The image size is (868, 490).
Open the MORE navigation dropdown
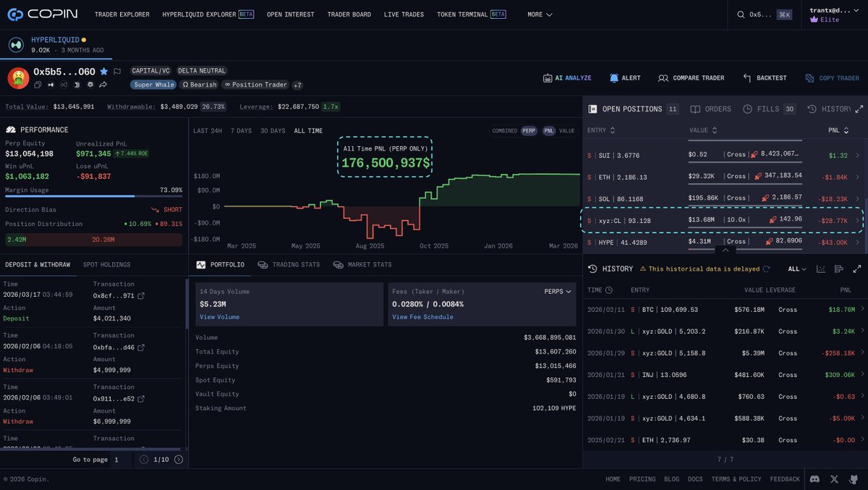(x=540, y=14)
